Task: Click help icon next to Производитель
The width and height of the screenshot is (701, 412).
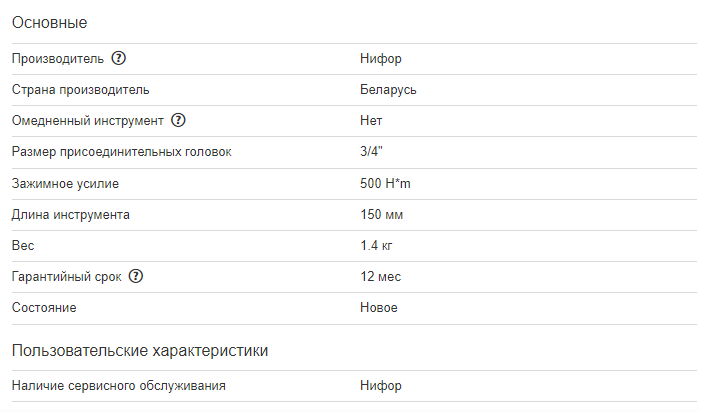Action: pos(119,59)
